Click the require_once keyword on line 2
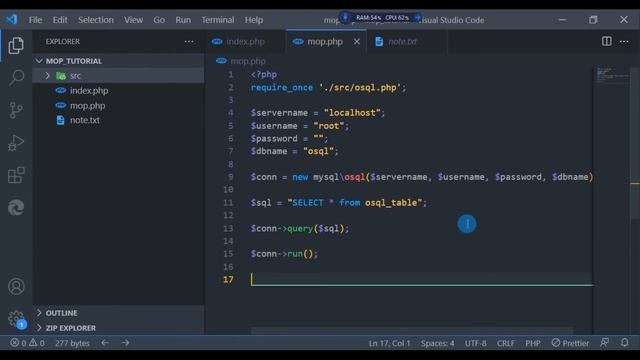 coord(282,87)
